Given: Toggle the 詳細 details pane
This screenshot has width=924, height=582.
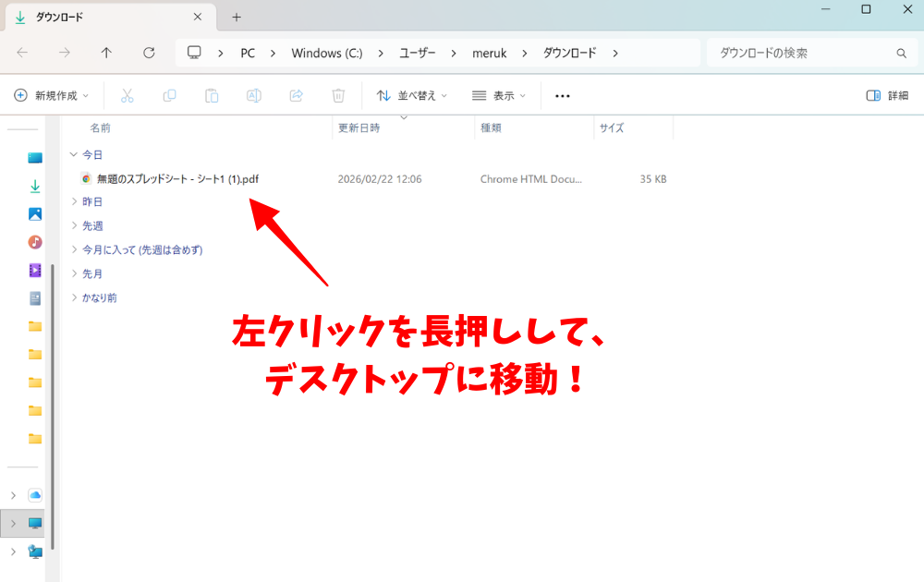Looking at the screenshot, I should 887,95.
